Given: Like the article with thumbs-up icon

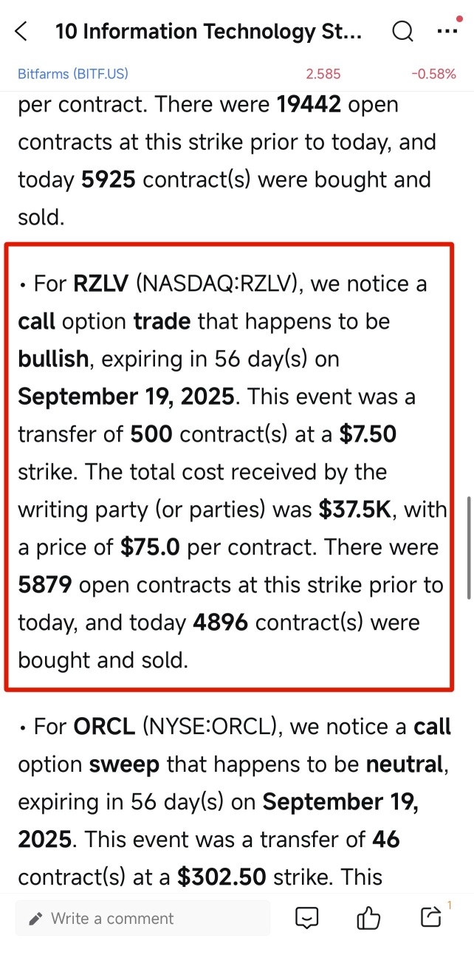Looking at the screenshot, I should pyautogui.click(x=368, y=918).
